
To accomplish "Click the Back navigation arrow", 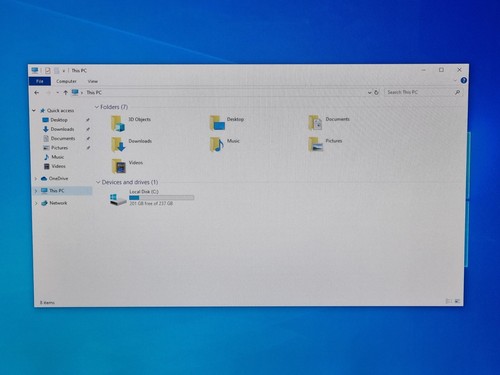I will coord(37,93).
